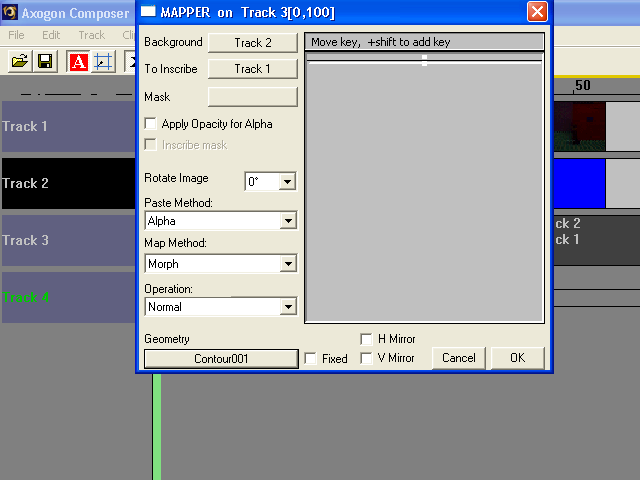Enable H Mirror
The width and height of the screenshot is (640, 480).
pyautogui.click(x=366, y=339)
